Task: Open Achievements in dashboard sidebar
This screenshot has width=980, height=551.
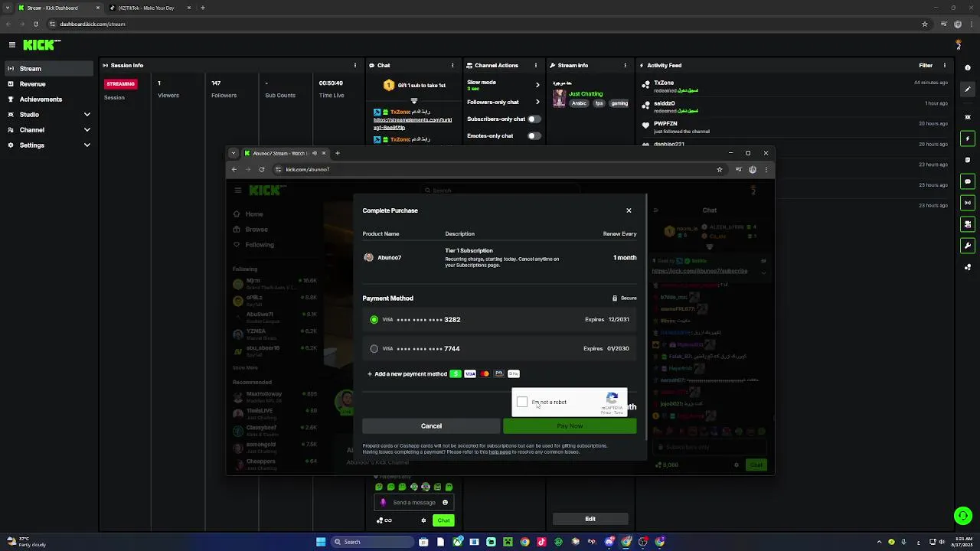Action: pyautogui.click(x=48, y=99)
